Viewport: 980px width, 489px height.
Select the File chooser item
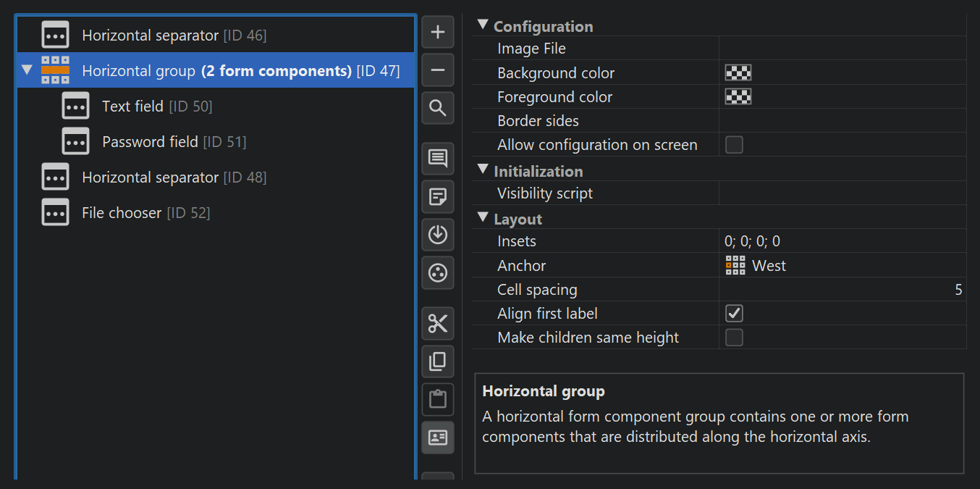tap(122, 213)
